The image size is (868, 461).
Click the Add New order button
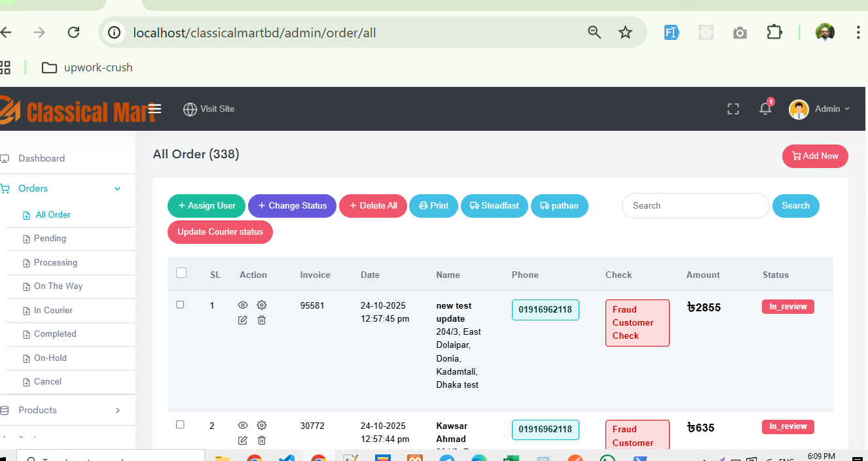click(815, 156)
